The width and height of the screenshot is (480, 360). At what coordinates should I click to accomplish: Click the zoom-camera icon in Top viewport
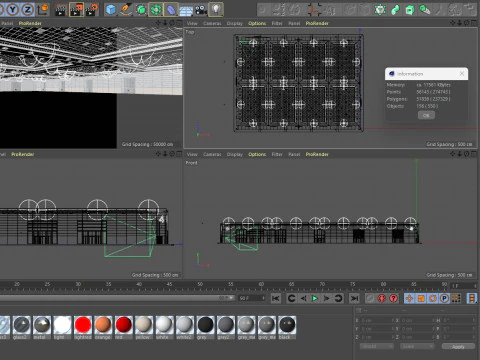pyautogui.click(x=460, y=23)
